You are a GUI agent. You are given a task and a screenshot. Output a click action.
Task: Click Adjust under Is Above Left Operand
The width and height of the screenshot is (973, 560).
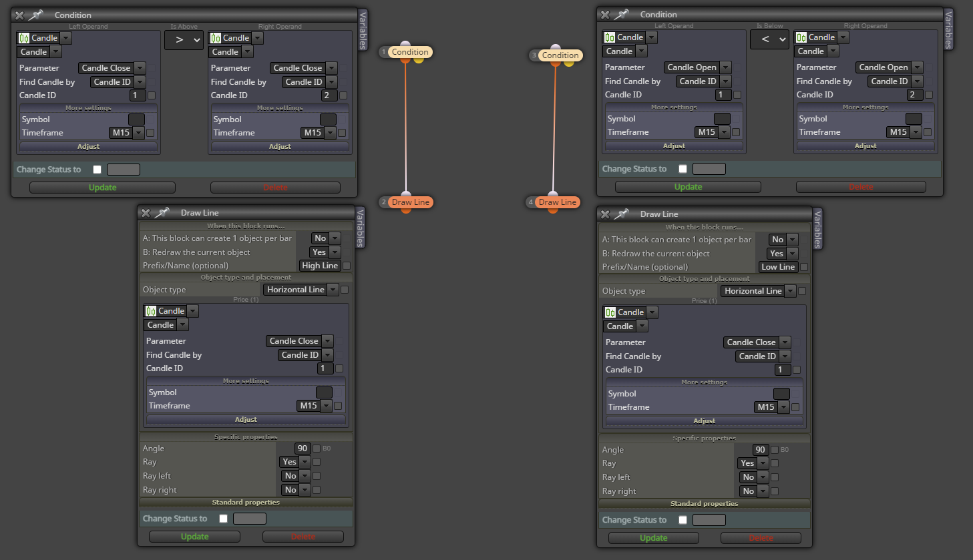pos(88,146)
